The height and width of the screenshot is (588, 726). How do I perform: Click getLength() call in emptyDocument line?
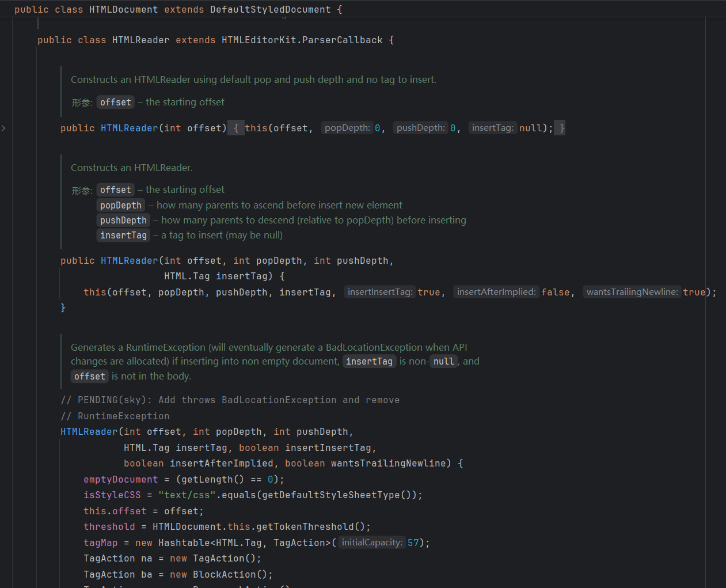tap(212, 479)
